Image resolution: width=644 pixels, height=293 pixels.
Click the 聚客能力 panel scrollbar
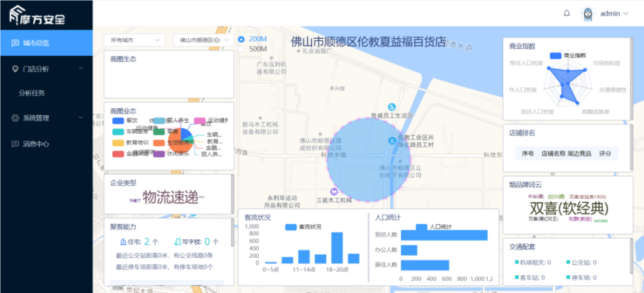pos(233,232)
